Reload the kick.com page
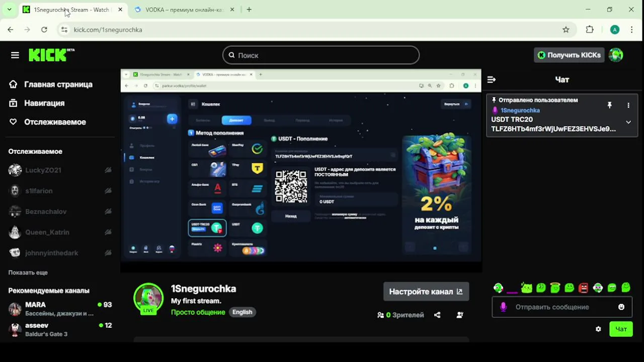 coord(44,30)
